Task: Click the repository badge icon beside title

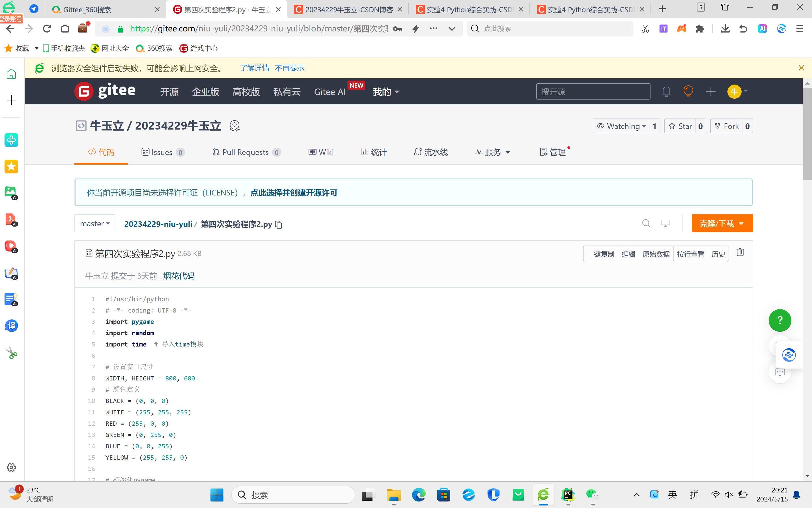Action: click(234, 126)
